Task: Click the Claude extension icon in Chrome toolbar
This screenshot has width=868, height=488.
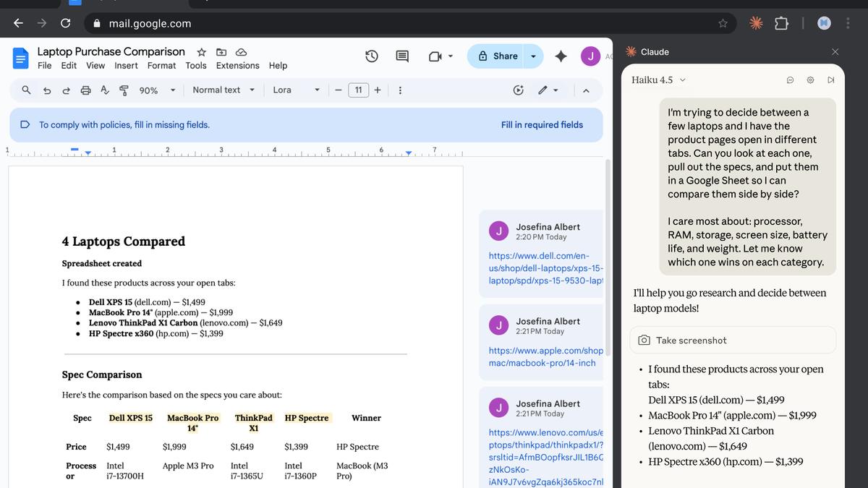Action: (x=755, y=23)
